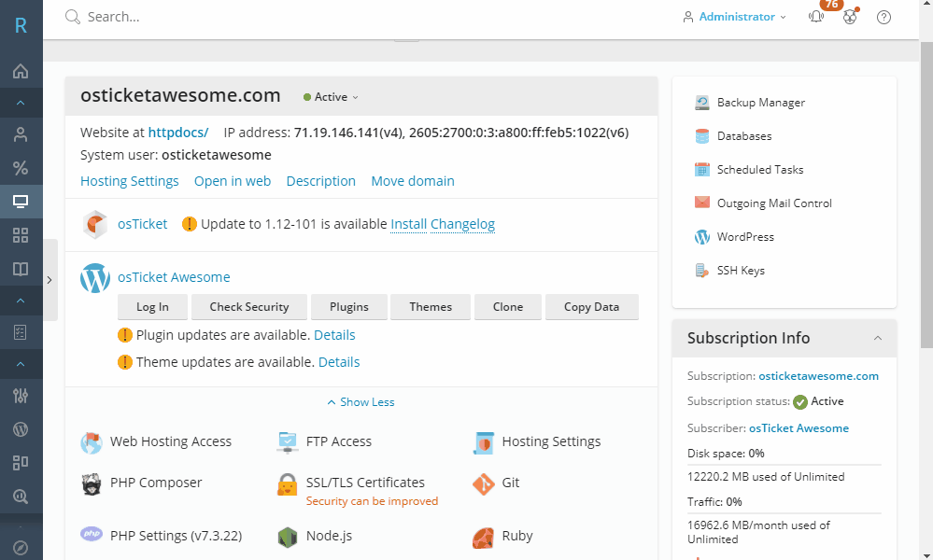Open the open-book sidebar icon
The height and width of the screenshot is (560, 933).
[21, 270]
